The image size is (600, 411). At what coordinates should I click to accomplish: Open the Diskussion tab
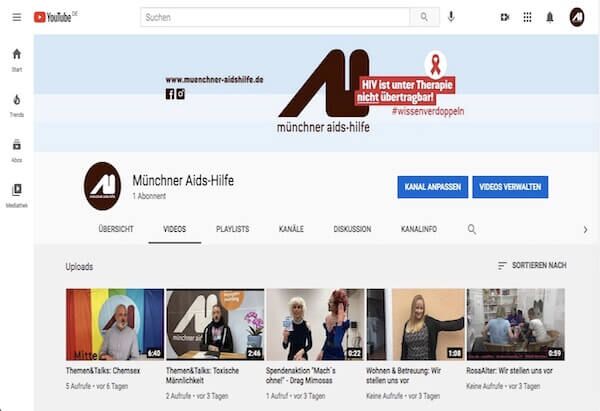point(352,229)
